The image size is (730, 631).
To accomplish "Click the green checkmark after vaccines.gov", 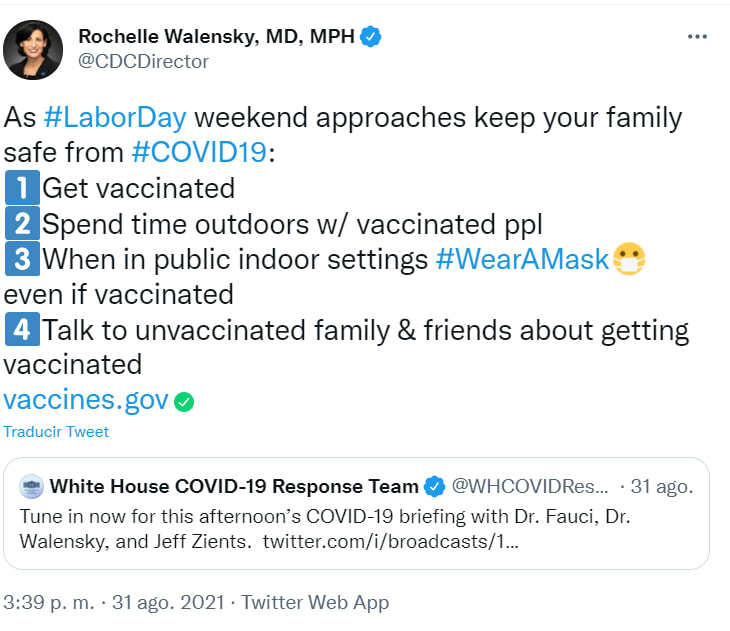I will 184,402.
